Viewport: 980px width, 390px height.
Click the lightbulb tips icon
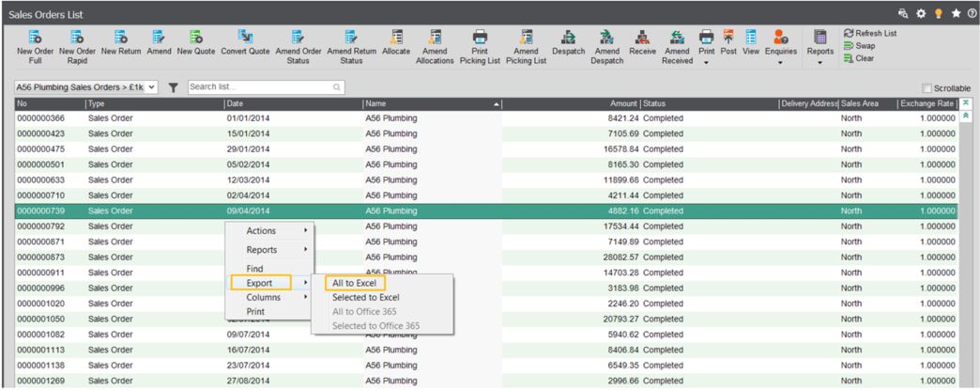pos(938,13)
